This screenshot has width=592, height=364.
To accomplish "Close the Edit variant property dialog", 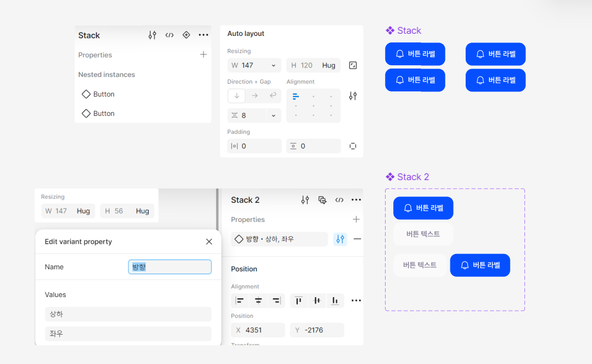I will (209, 242).
